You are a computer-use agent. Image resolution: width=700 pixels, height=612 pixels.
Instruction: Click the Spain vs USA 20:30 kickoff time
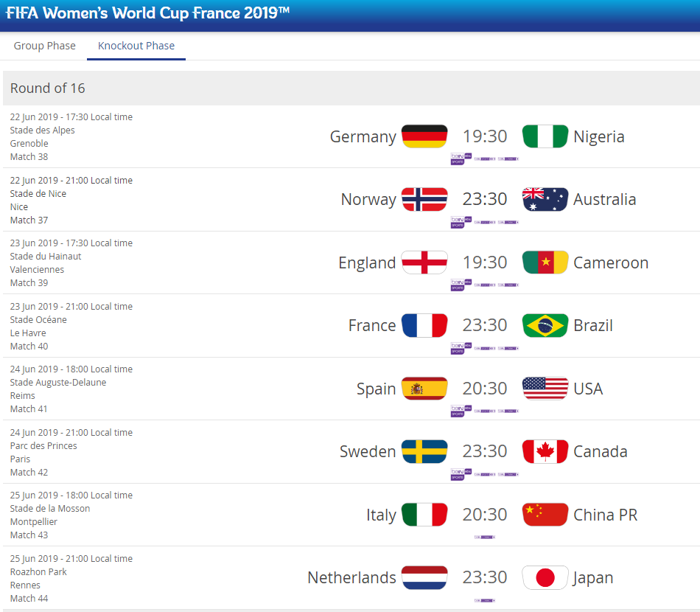484,388
